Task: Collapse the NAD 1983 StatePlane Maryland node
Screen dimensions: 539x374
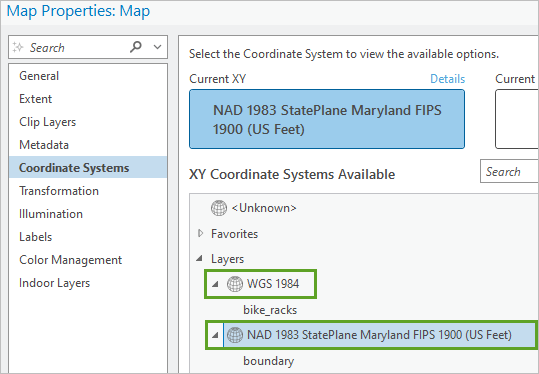Action: [x=215, y=335]
